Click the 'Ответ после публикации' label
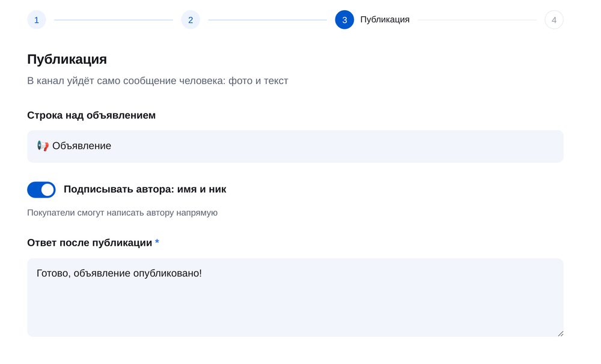The width and height of the screenshot is (601, 364). point(90,243)
